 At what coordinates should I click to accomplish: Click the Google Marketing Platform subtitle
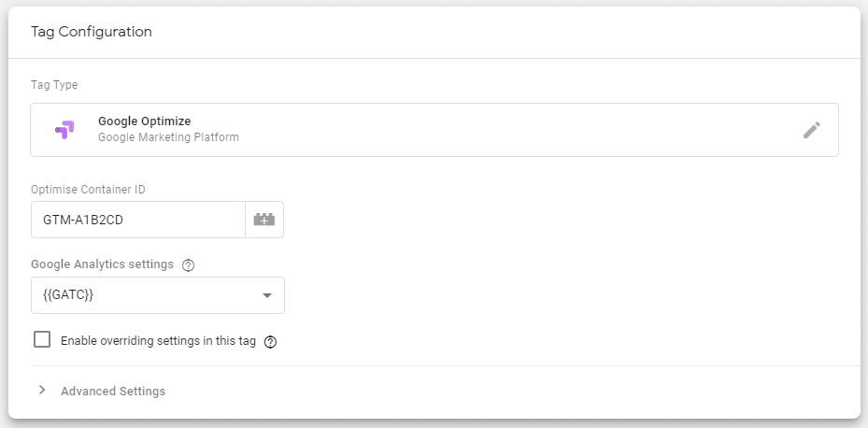[168, 137]
